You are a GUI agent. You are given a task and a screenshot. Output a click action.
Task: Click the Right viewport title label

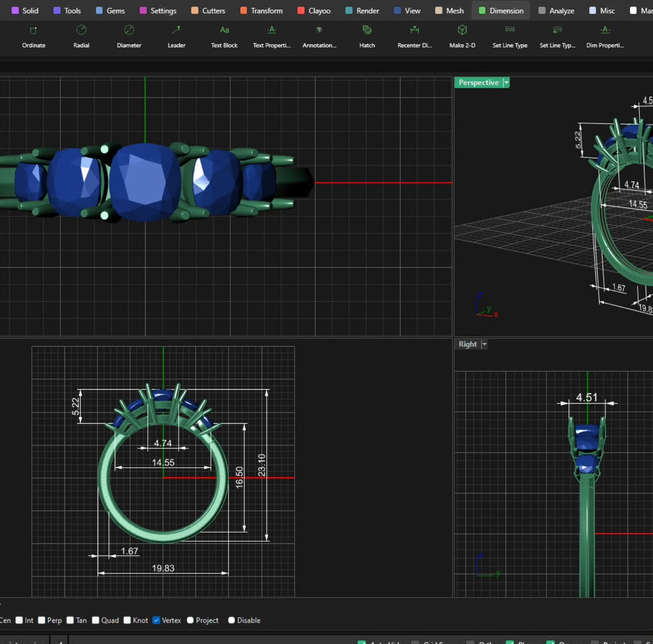point(467,344)
